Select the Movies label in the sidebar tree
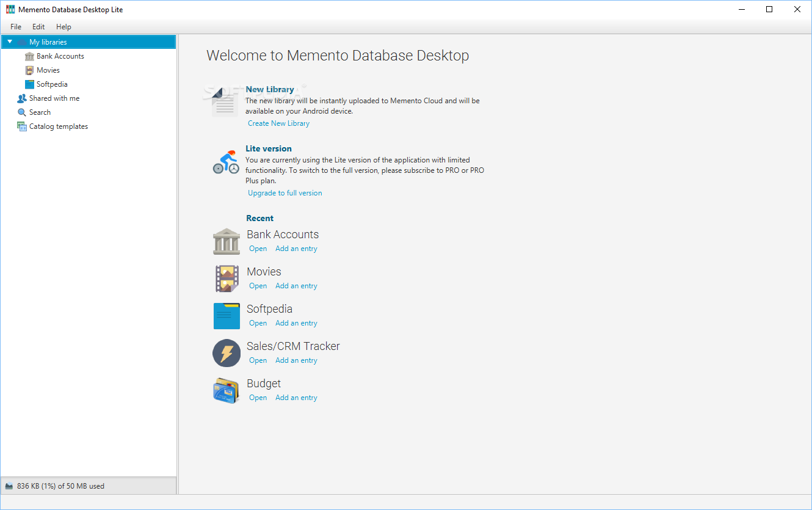The width and height of the screenshot is (812, 510). click(x=48, y=70)
